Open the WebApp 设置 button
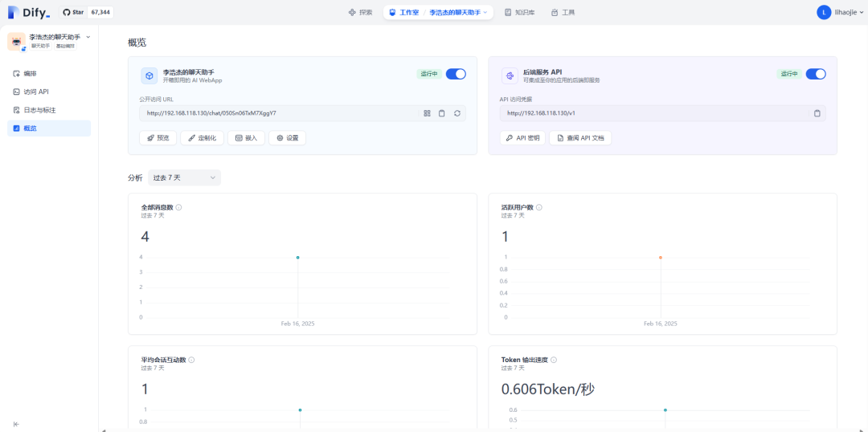 (x=287, y=138)
